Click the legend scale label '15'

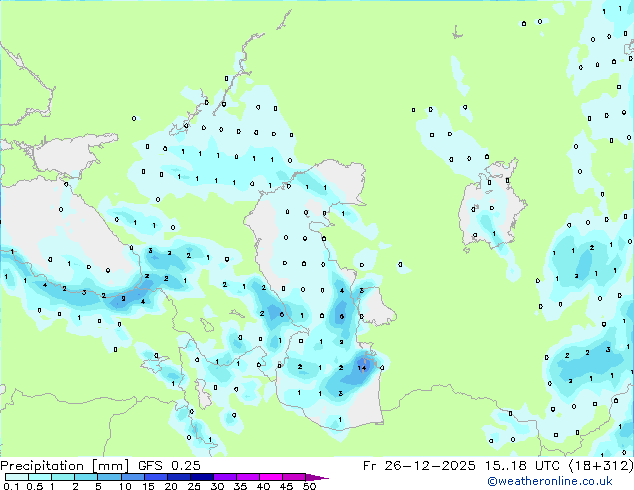click(148, 486)
